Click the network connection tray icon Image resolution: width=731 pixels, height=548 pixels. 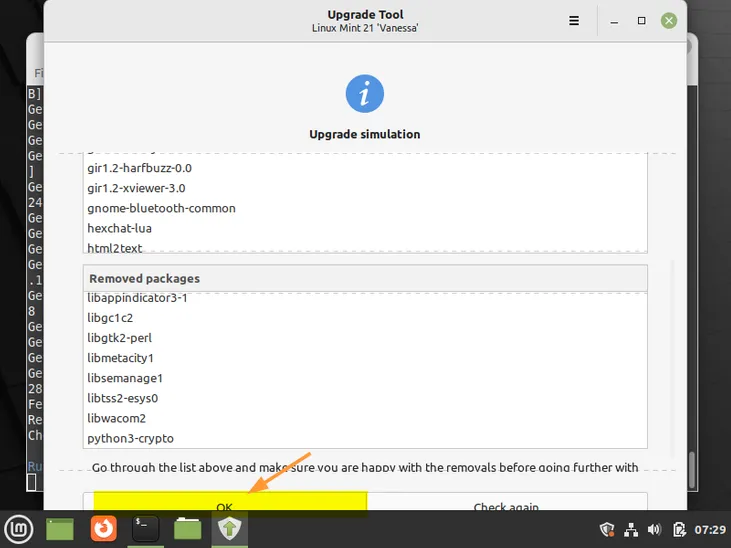click(x=630, y=529)
